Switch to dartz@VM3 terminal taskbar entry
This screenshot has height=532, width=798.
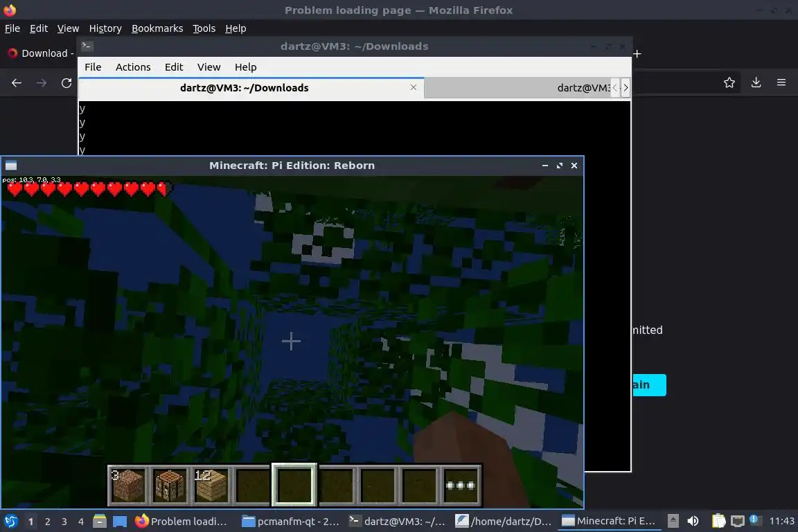pyautogui.click(x=398, y=522)
